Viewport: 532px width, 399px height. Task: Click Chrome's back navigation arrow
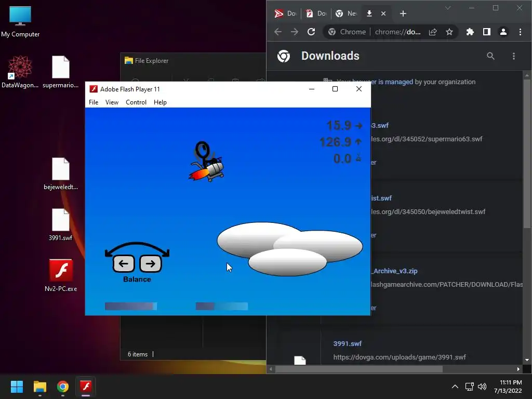coord(278,32)
